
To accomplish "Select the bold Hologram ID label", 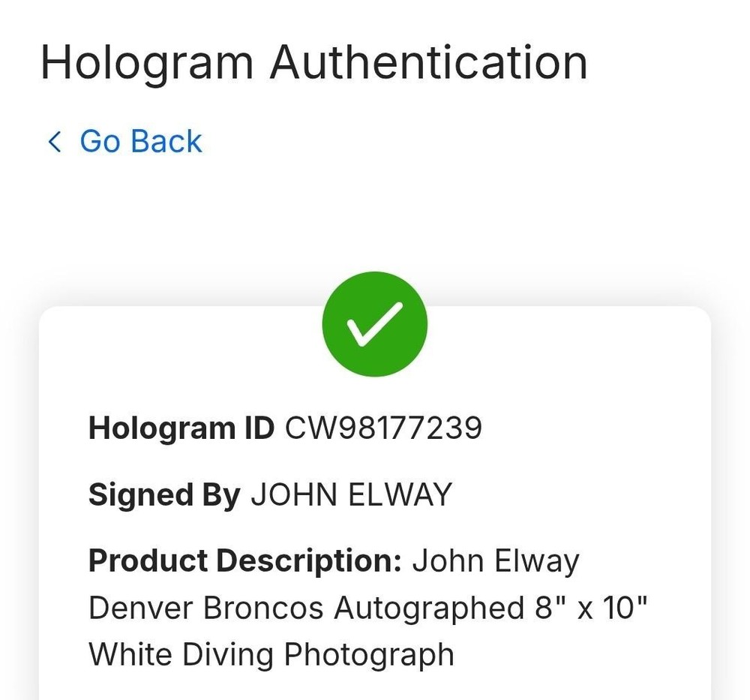I will 181,428.
